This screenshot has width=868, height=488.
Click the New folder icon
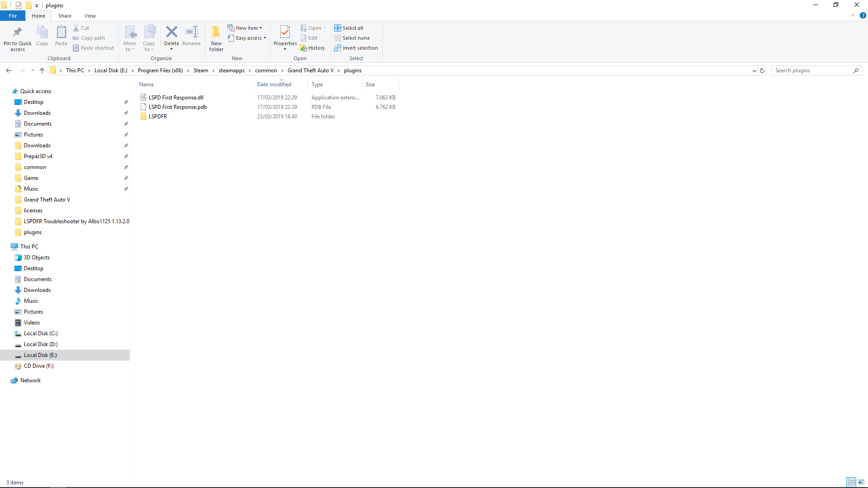click(216, 33)
